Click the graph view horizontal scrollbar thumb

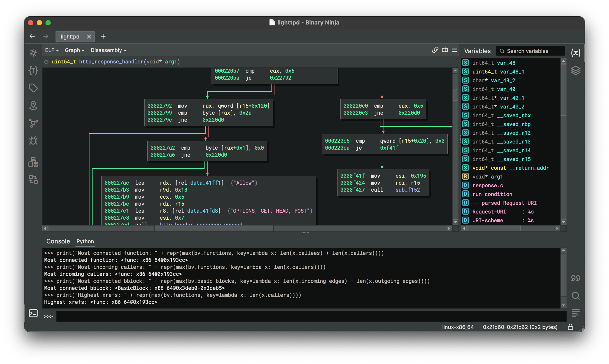tap(214, 228)
